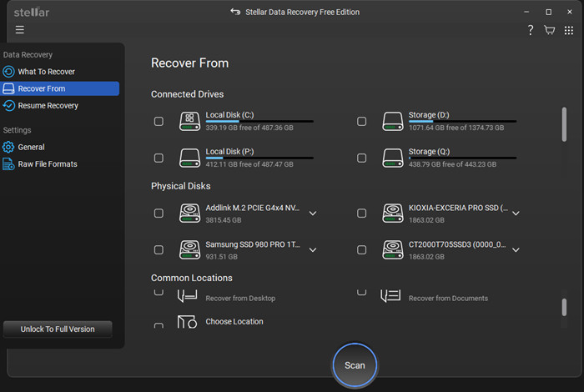The image size is (584, 392).
Task: Click the General gear icon
Action: pos(8,147)
